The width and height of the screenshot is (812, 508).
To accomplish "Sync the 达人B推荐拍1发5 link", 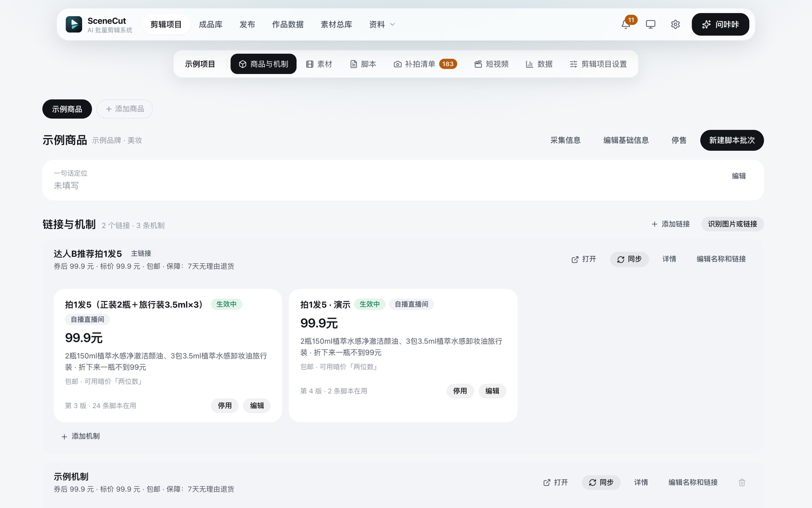I will (629, 259).
